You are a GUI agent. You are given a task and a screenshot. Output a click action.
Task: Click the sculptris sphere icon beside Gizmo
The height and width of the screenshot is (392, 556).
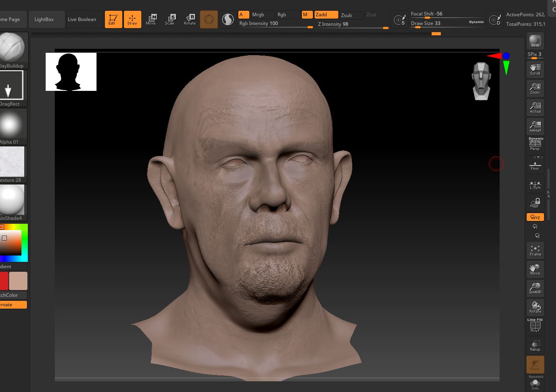coord(228,19)
